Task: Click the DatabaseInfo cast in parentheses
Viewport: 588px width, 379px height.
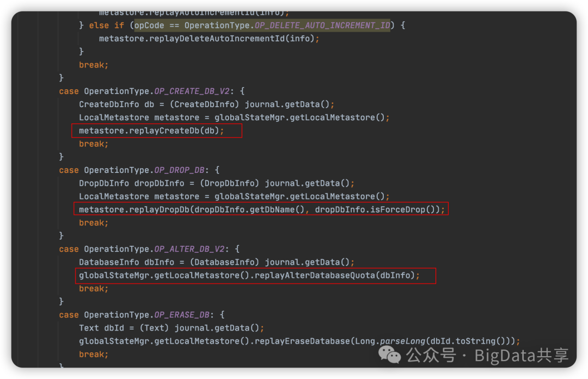Action: (x=225, y=263)
